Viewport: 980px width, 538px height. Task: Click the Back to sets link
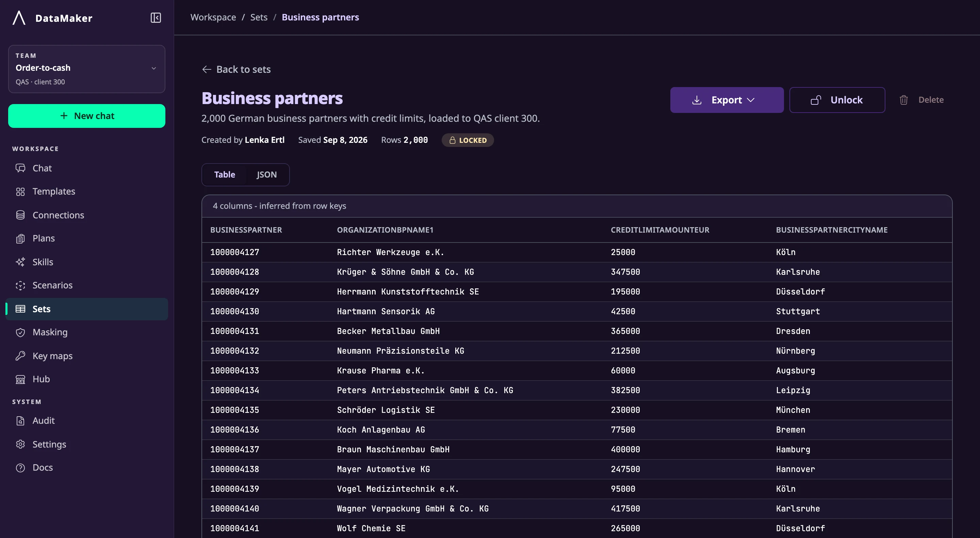(x=236, y=69)
